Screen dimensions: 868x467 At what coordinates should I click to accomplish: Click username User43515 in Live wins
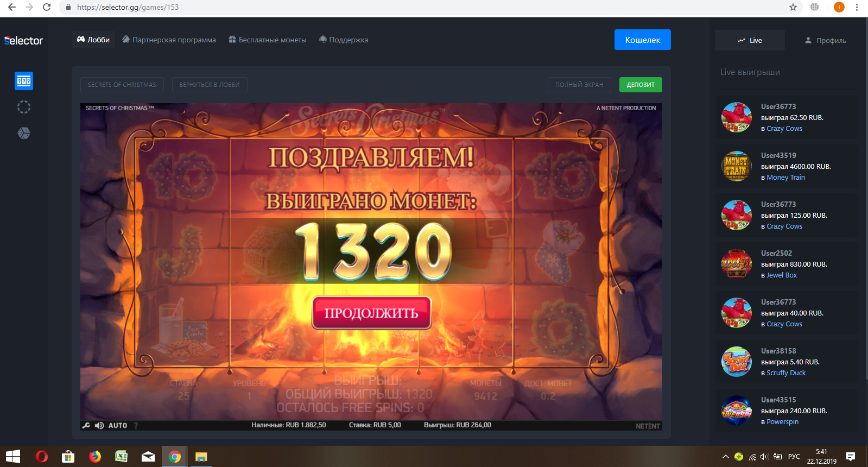click(778, 400)
